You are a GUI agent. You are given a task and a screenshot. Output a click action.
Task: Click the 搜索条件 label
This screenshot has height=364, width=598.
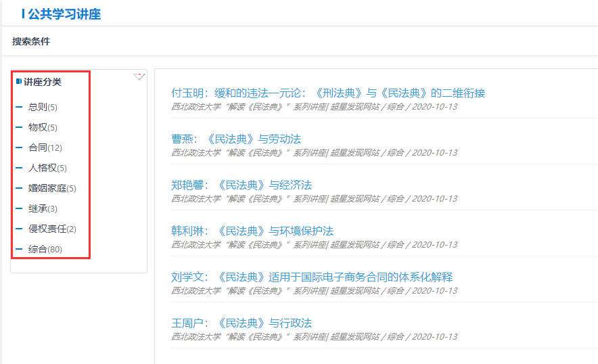tap(31, 41)
